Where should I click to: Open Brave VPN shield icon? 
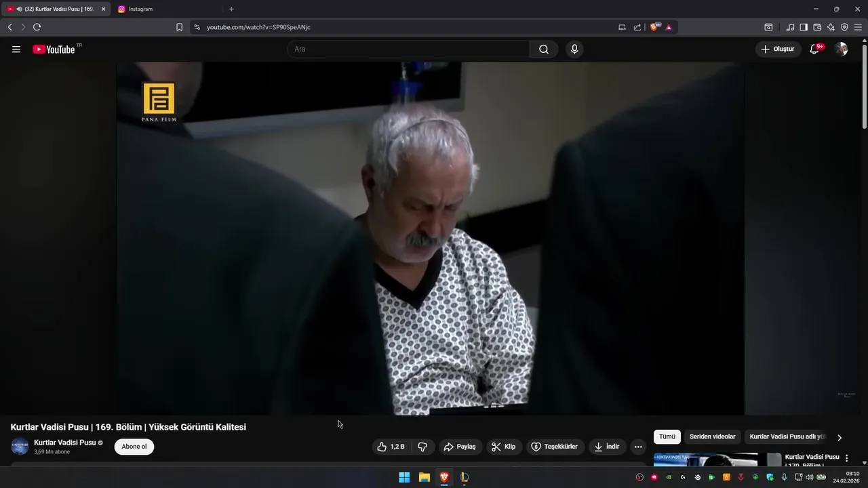tap(844, 27)
